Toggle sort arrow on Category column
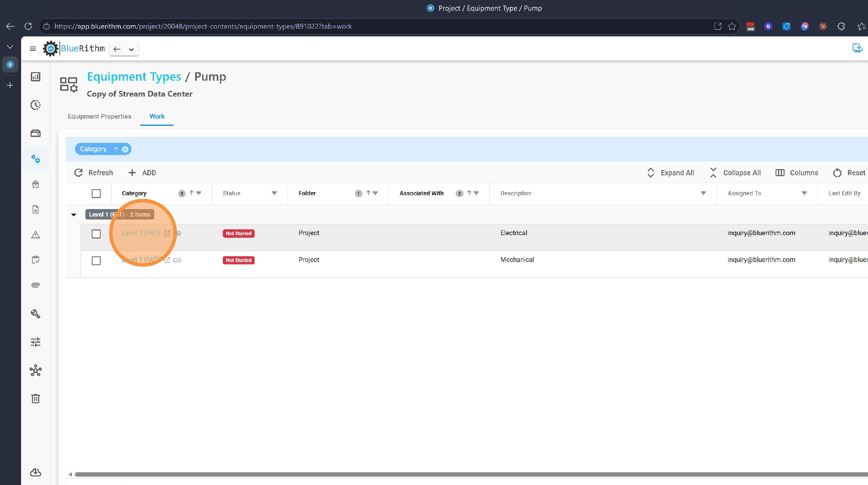This screenshot has width=868, height=485. pyautogui.click(x=191, y=193)
